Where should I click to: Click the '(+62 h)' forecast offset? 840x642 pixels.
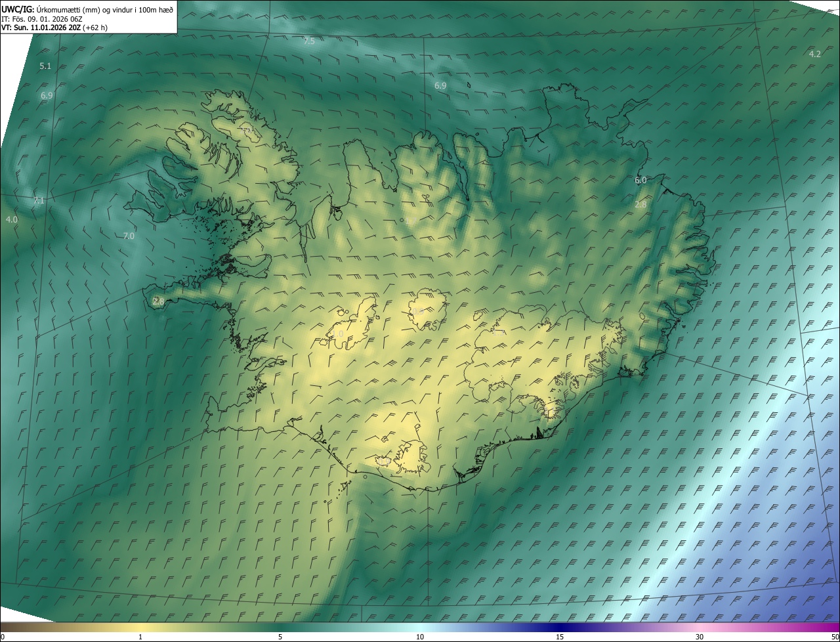(x=95, y=28)
